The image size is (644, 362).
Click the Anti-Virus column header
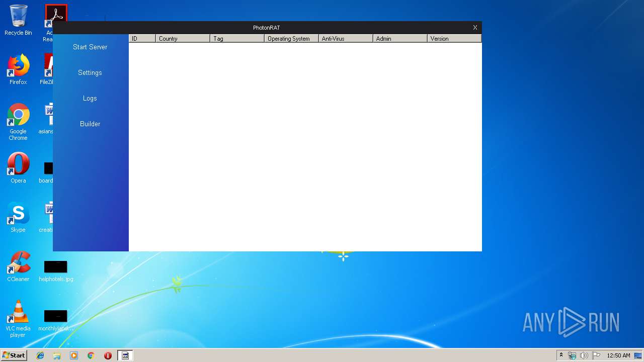(346, 38)
